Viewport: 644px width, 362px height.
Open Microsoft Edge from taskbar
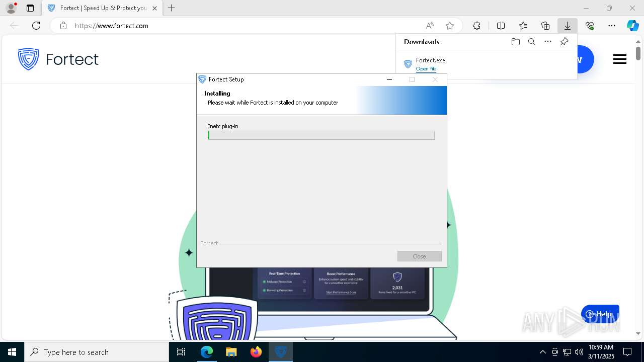pyautogui.click(x=207, y=352)
